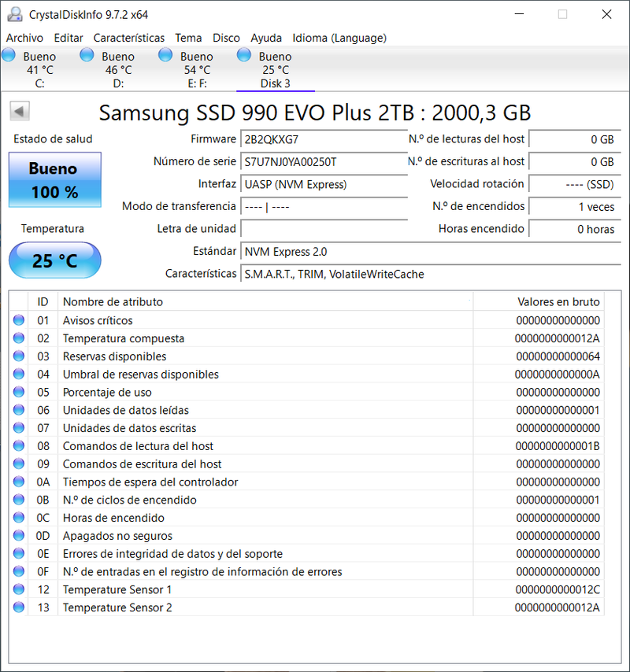Click the Firmware field 2B2QKXG7
Screen dimensions: 630x672
tap(324, 139)
